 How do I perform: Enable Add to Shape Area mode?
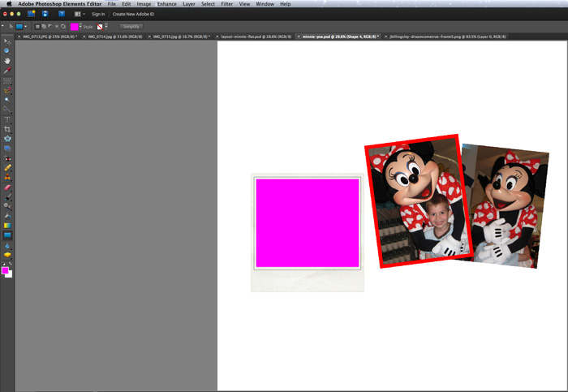(44, 27)
